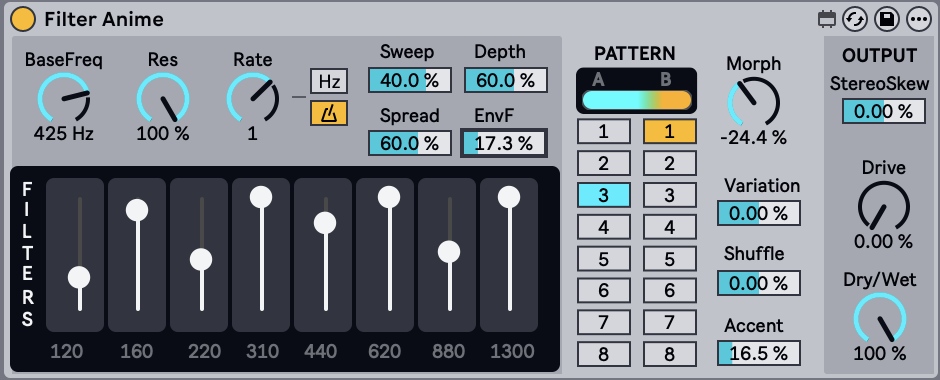The width and height of the screenshot is (940, 380).
Task: Click the Drive knob
Action: click(x=884, y=205)
